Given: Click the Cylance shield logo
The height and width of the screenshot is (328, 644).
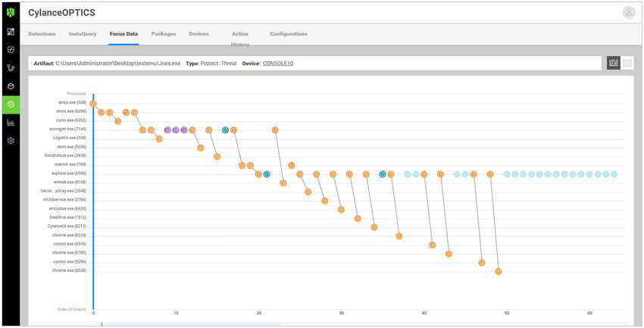Looking at the screenshot, I should (11, 13).
